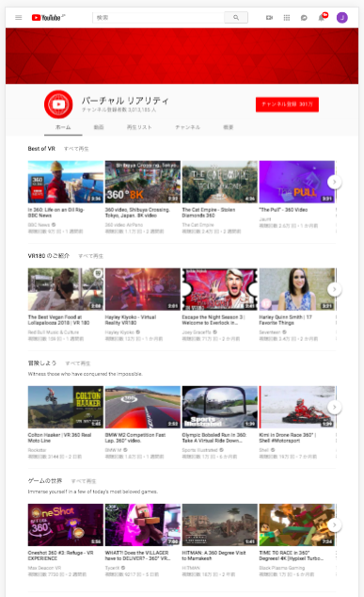Screen dimensions: 364x597
Task: Advance the VR180 row with right arrow
Action: pos(334,289)
